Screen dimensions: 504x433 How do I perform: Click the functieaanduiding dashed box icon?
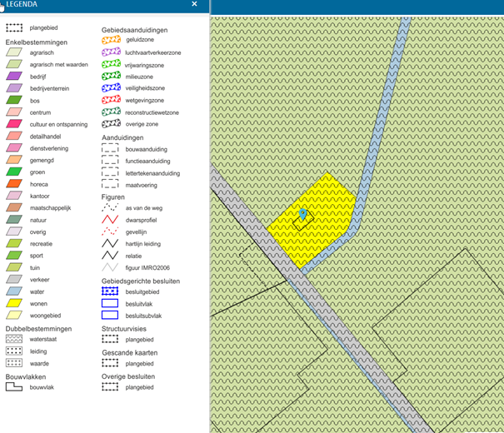coord(110,160)
